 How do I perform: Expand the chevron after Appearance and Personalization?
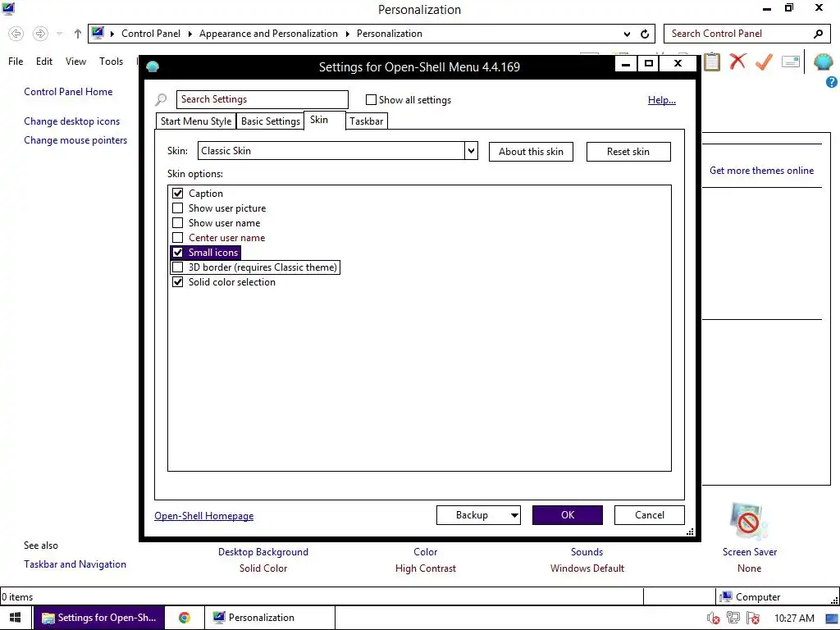point(347,34)
